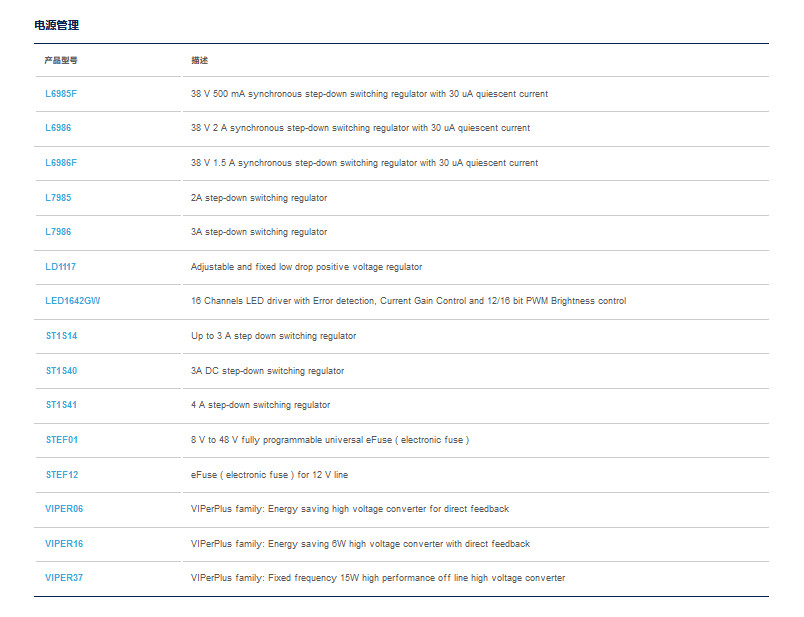Open the VIPER06 product link
The width and height of the screenshot is (804, 617).
point(64,509)
